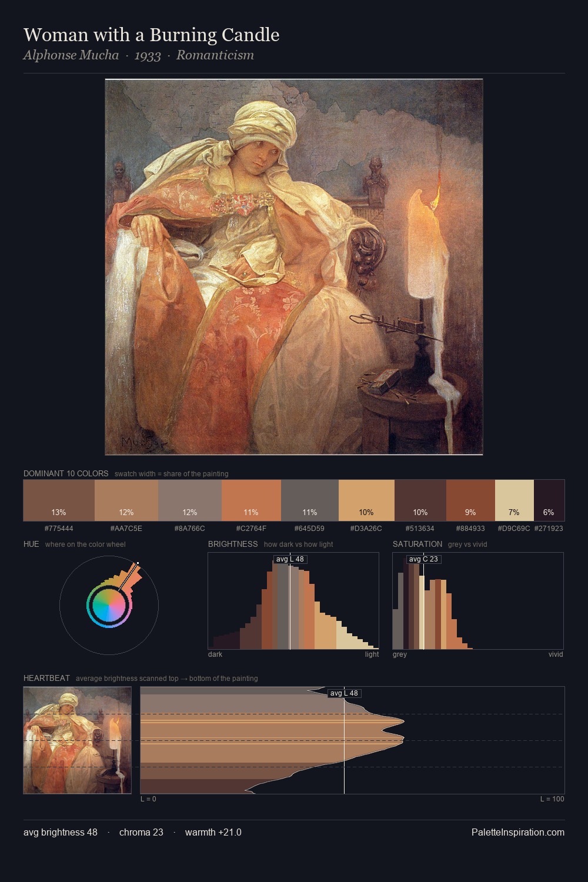Select the #AA7C5E tan swatch
This screenshot has height=882, width=588.
126,500
